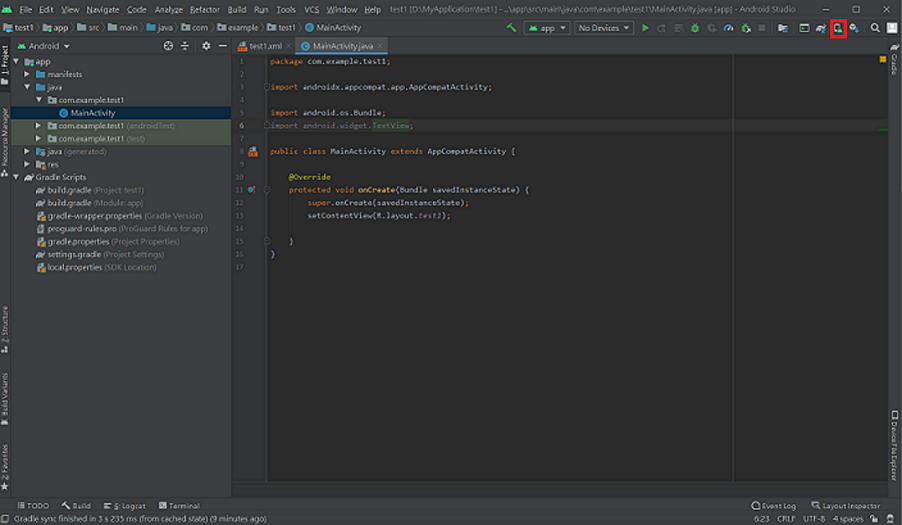
Task: Click the Search Everywhere magnifier icon
Action: click(x=875, y=28)
